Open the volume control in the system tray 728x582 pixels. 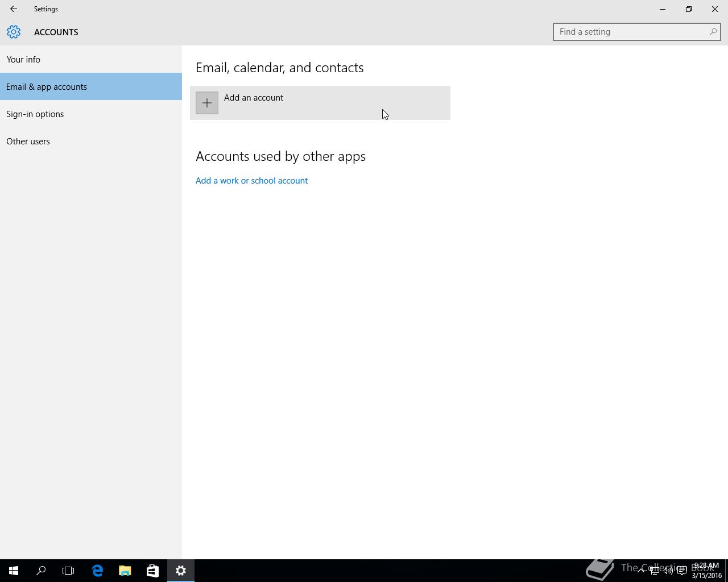click(x=668, y=571)
